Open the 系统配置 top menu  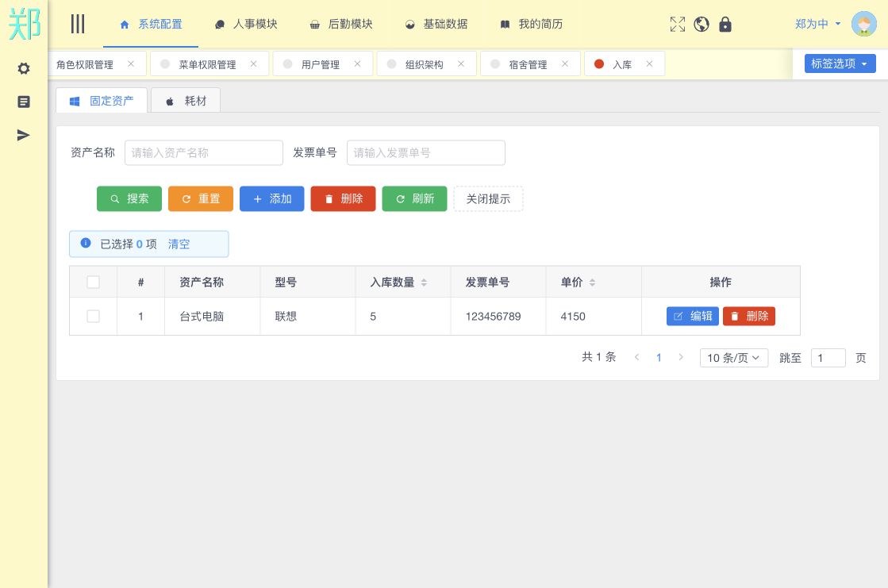(x=152, y=24)
